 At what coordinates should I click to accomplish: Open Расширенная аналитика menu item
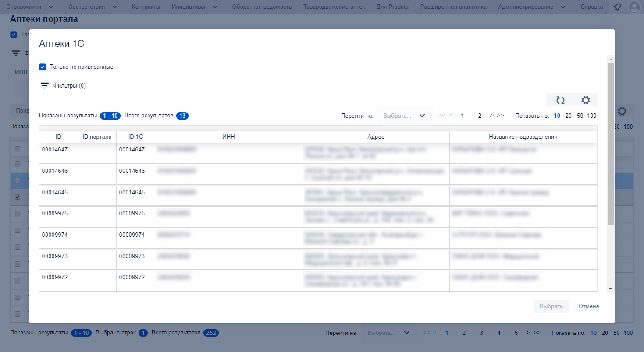[x=453, y=7]
